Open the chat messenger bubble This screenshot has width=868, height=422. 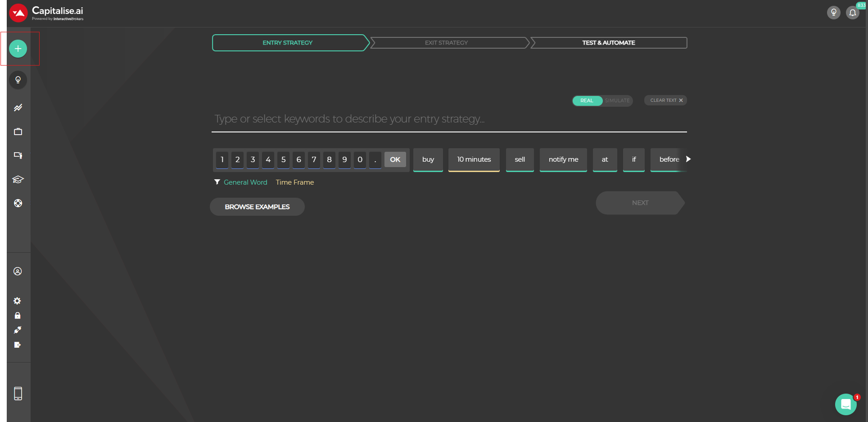point(845,404)
